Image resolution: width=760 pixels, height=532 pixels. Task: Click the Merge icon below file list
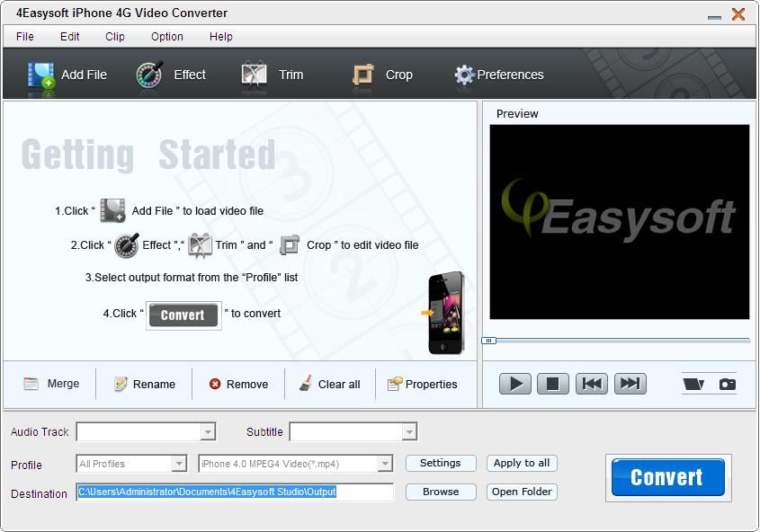(31, 384)
